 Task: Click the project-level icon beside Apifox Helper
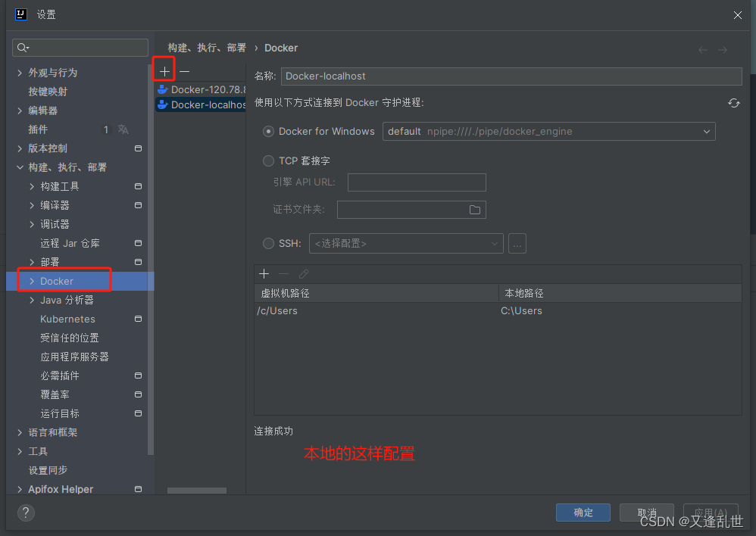pos(138,489)
